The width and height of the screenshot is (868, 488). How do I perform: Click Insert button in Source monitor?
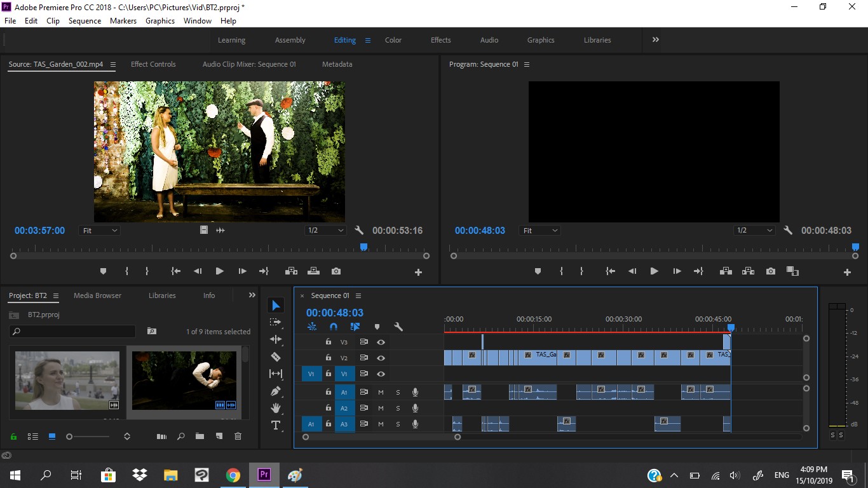click(291, 271)
